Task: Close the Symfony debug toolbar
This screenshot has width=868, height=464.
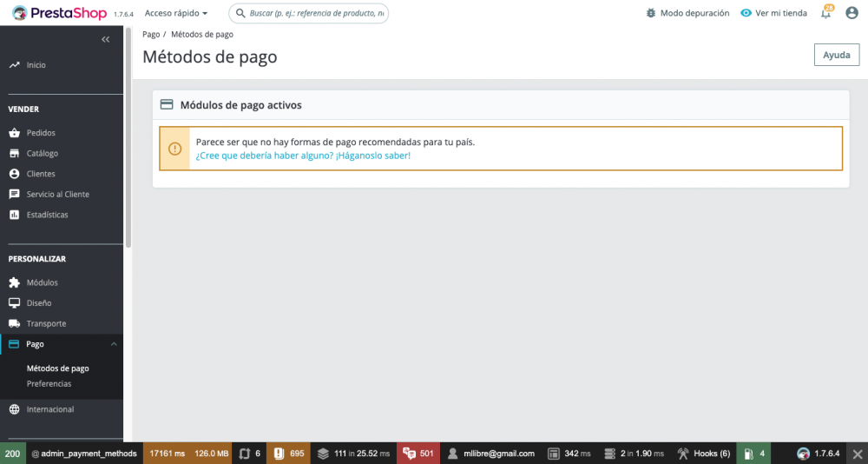Action: (x=857, y=454)
